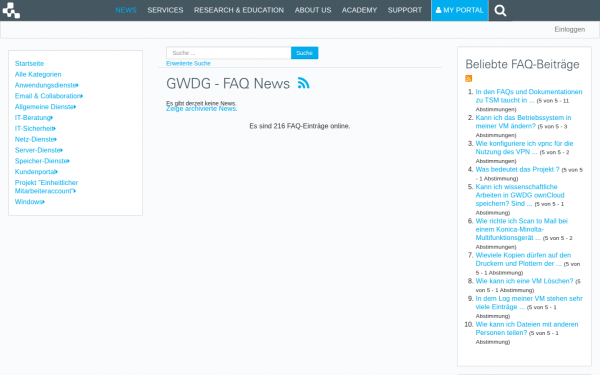Screen dimensions: 600x375
Task: Open Projekt Einheitlicher Mitarbeiteraccount category
Action: tap(46, 187)
